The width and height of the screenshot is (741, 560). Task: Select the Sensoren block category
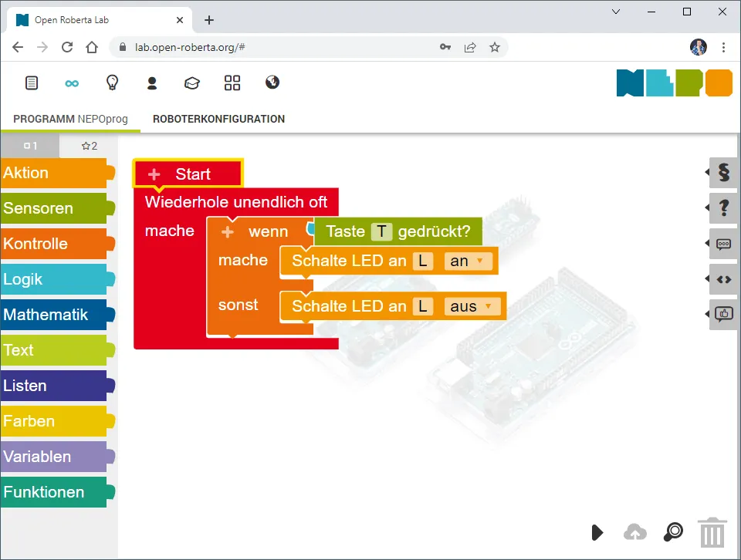click(39, 208)
